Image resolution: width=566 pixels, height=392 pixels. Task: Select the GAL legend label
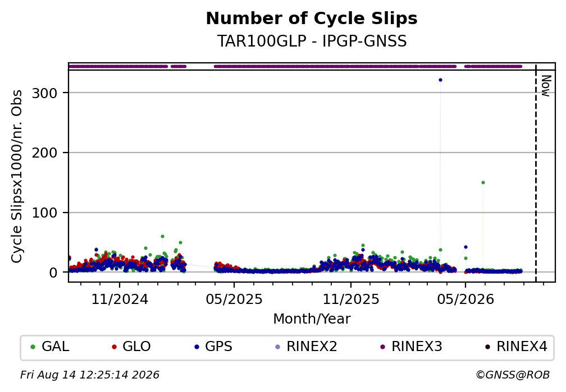pyautogui.click(x=55, y=347)
